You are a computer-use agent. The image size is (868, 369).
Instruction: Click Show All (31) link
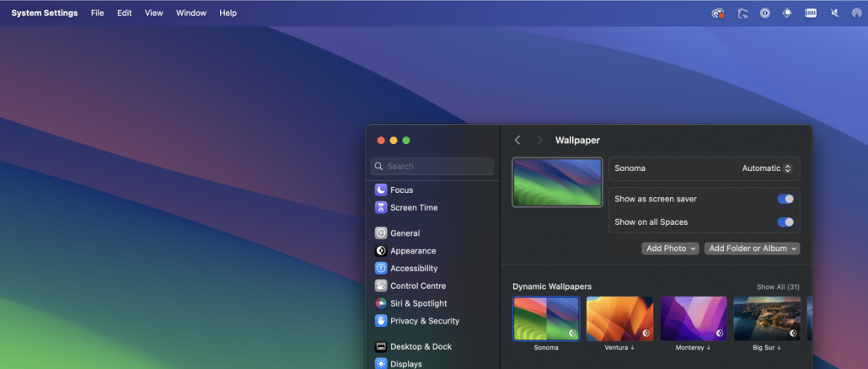[x=778, y=287]
